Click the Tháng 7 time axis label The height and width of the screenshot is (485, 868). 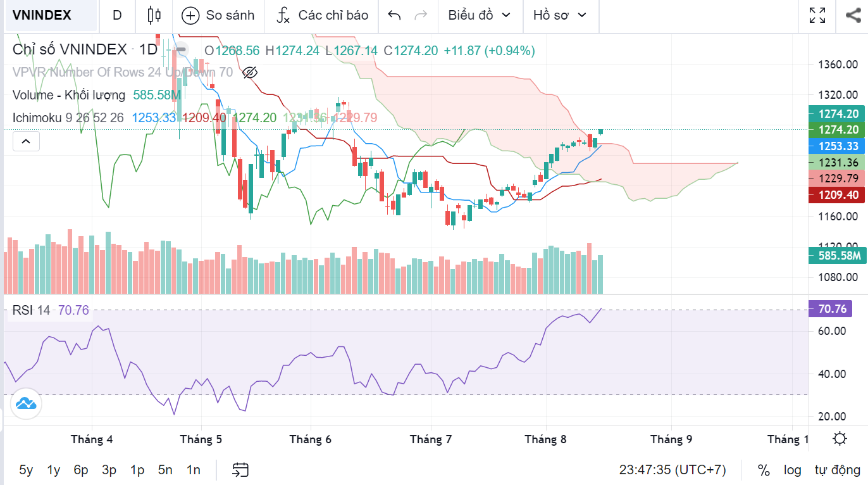click(x=431, y=439)
